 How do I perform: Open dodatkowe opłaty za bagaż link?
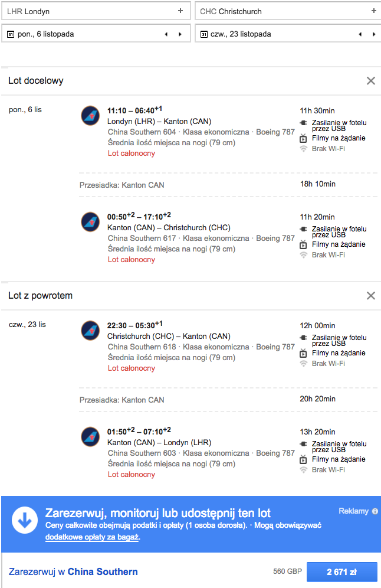coord(92,537)
